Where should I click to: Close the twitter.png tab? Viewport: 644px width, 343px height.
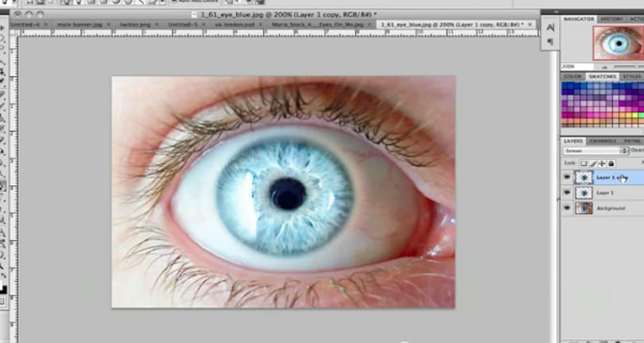[x=157, y=25]
